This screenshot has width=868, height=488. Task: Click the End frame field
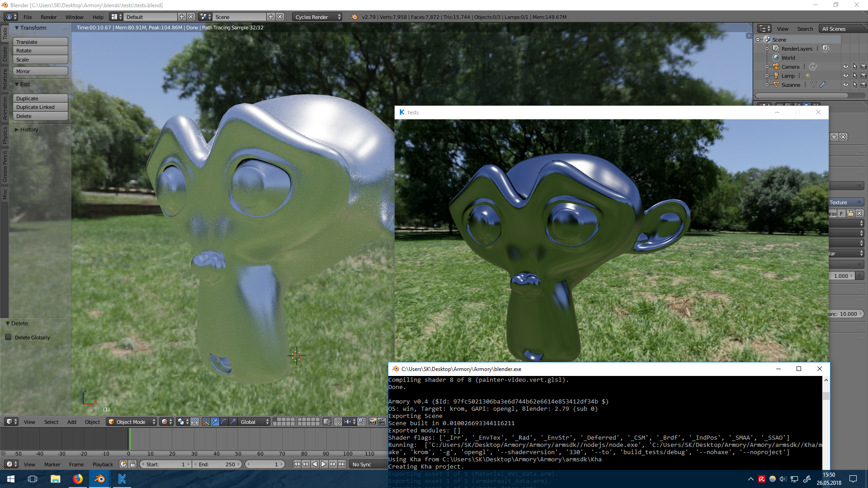click(x=217, y=464)
